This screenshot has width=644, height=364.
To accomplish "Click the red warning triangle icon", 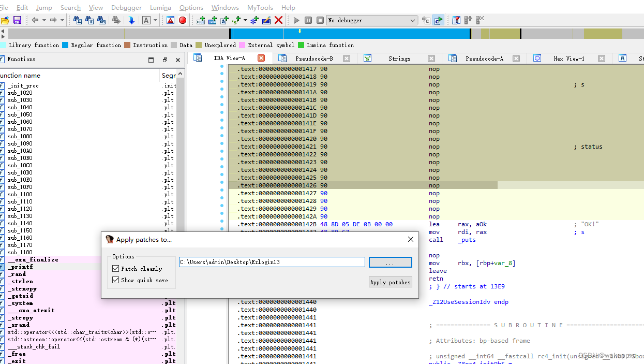I will [x=170, y=20].
